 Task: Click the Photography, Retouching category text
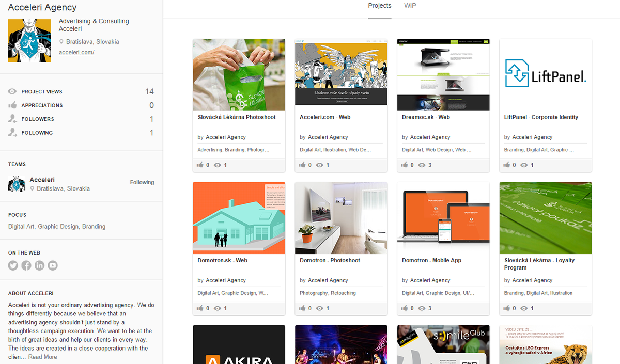(x=328, y=293)
